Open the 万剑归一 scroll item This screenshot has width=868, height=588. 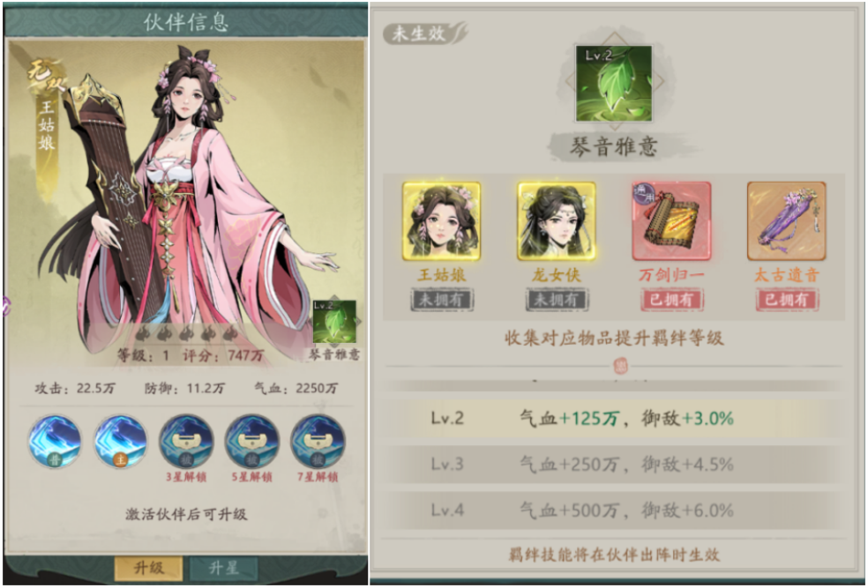[671, 221]
